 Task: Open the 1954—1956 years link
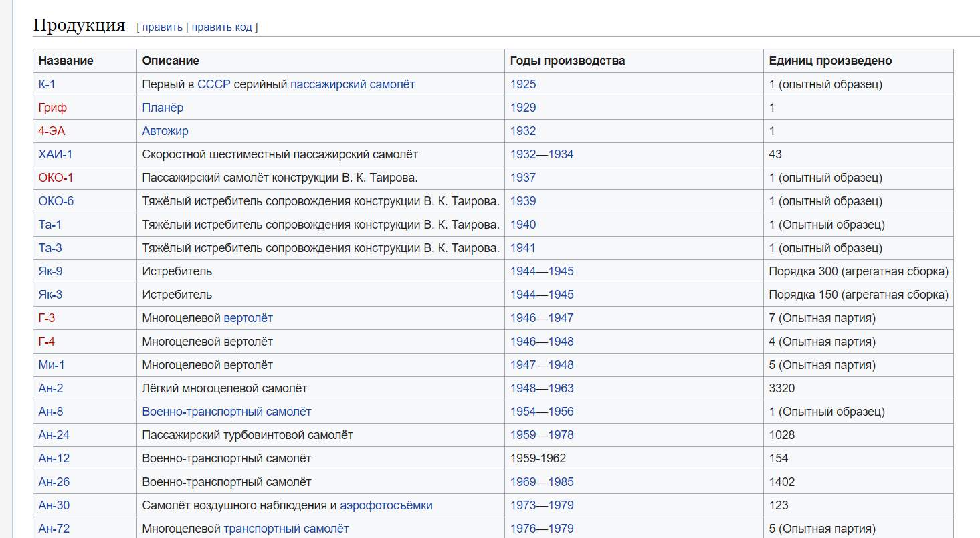click(x=542, y=412)
